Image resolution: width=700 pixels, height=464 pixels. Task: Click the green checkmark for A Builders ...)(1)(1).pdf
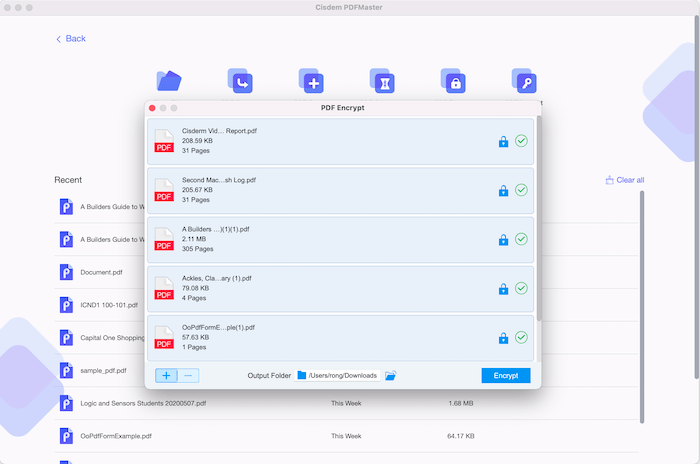(x=521, y=239)
